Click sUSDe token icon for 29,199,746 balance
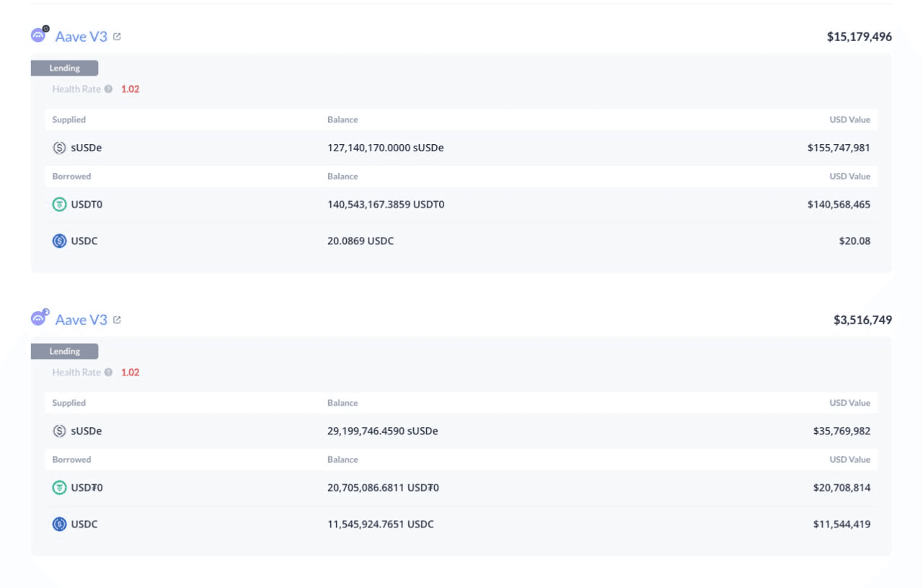The width and height of the screenshot is (923, 588). click(60, 431)
